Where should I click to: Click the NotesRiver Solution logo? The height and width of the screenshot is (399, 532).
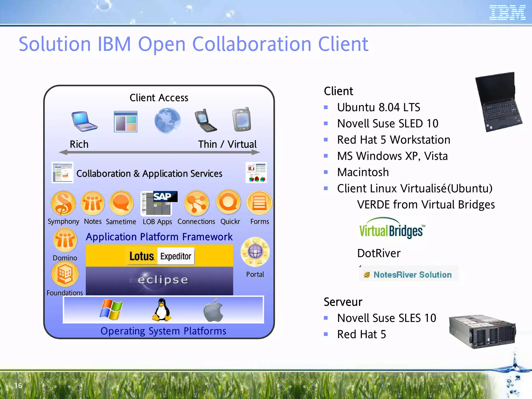tap(409, 274)
